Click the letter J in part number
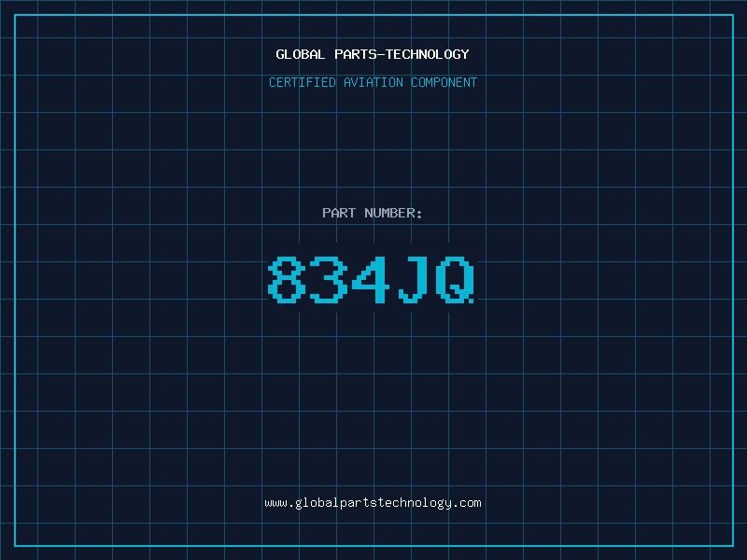 [x=413, y=279]
